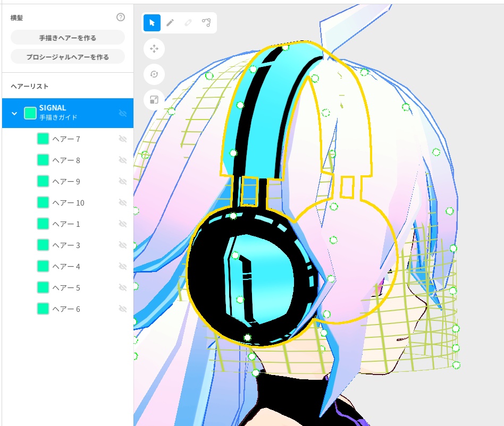Toggle visibility of ヘアー 6

pyautogui.click(x=123, y=309)
